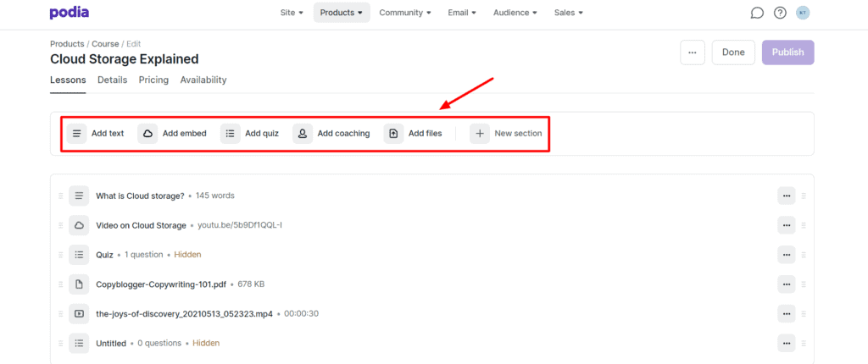
Task: Open the chat messages icon in header
Action: click(757, 13)
